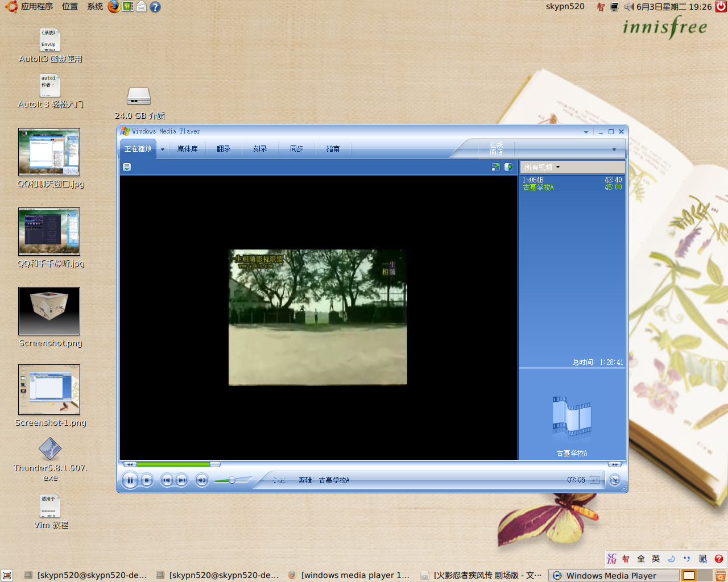728x582 pixels.
Task: Switch to first skypn520 terminal taskbar button
Action: (x=85, y=575)
